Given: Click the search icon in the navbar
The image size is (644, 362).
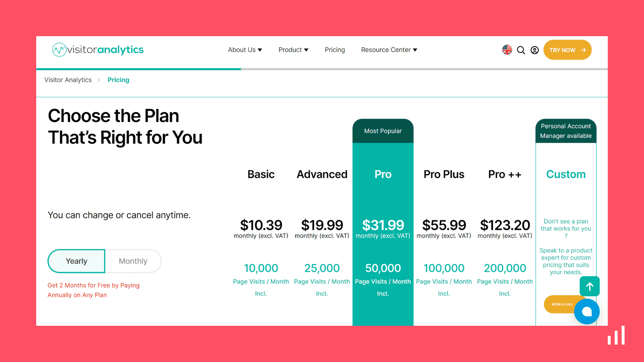Looking at the screenshot, I should tap(521, 50).
